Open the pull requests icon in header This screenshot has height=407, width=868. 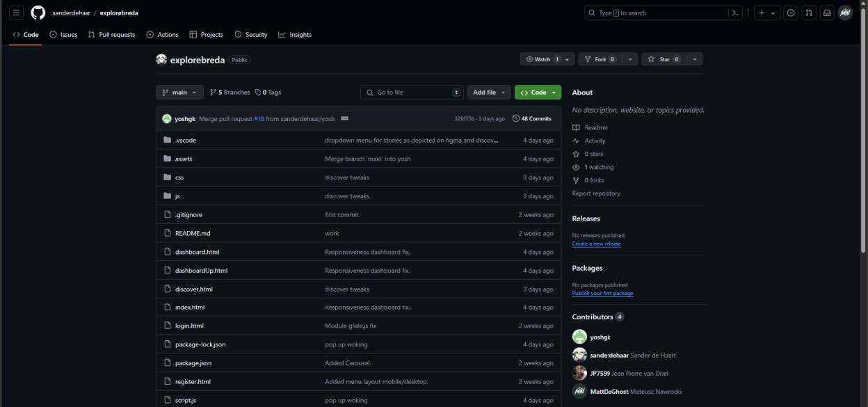pyautogui.click(x=809, y=13)
